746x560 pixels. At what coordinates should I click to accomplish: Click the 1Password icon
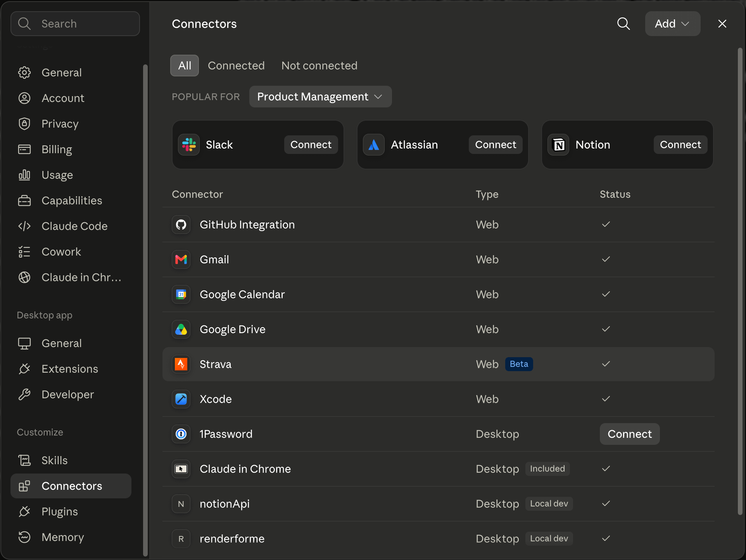[181, 434]
